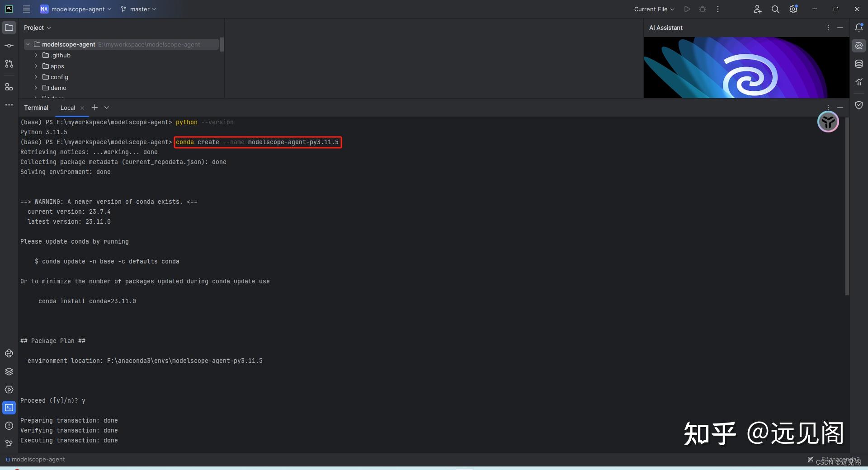Switch to the Local terminal tab
The height and width of the screenshot is (470, 868).
pyautogui.click(x=68, y=108)
